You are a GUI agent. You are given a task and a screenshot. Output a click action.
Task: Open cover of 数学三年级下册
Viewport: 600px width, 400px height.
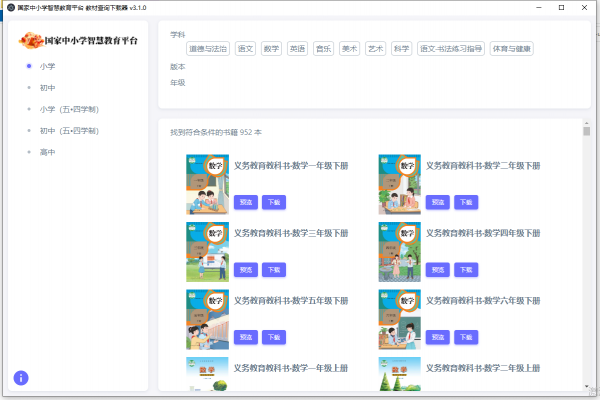(207, 252)
